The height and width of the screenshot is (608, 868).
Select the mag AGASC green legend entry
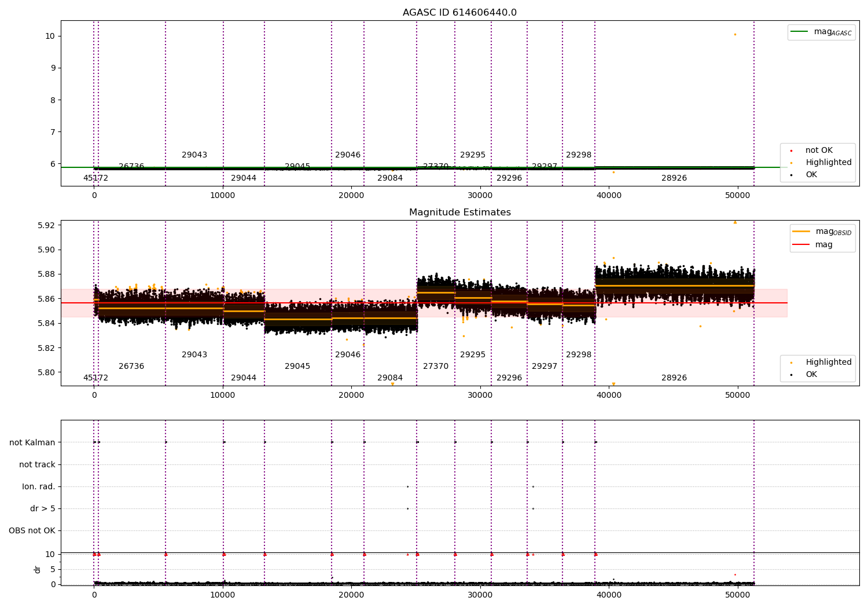(x=821, y=32)
